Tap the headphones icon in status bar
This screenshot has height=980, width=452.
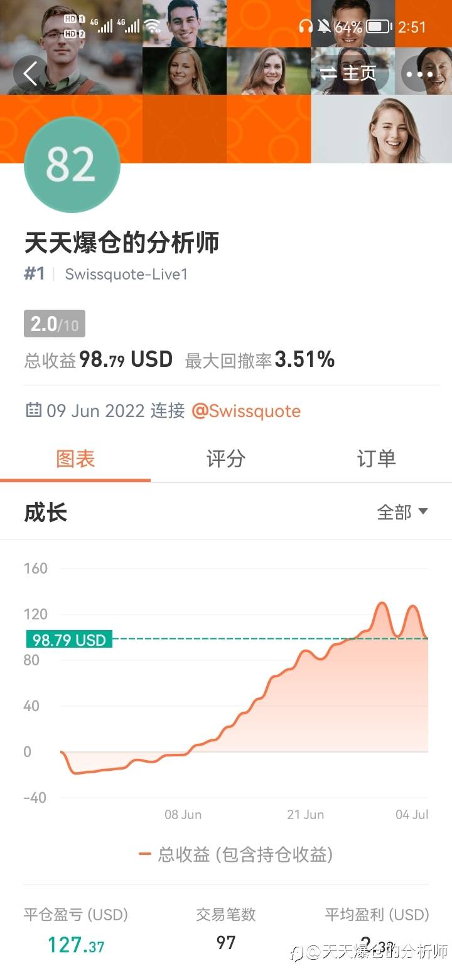tap(306, 26)
